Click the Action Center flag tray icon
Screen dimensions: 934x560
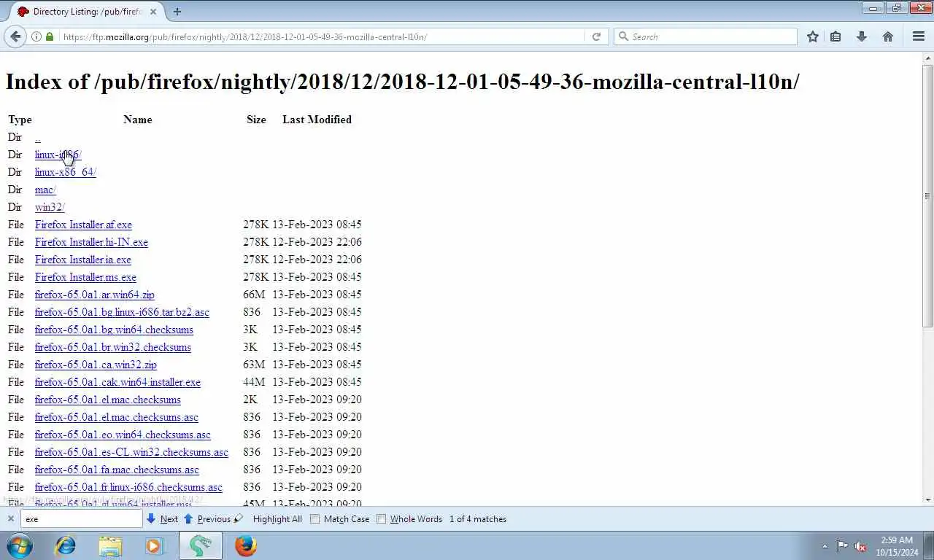842,546
